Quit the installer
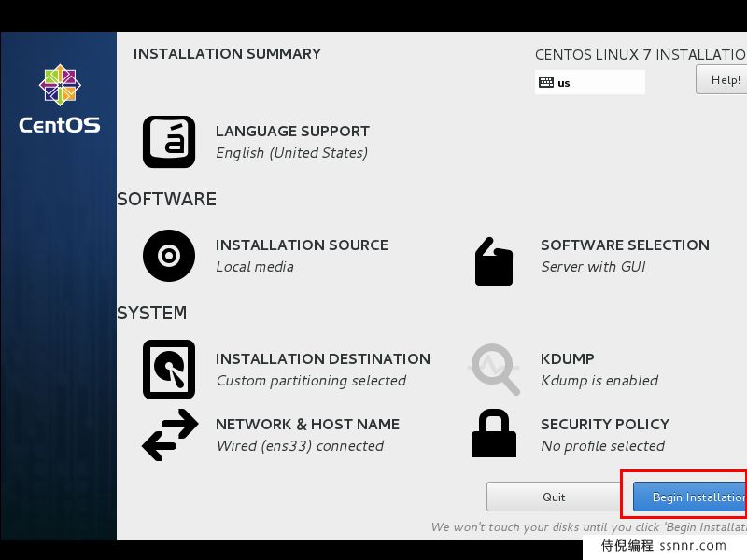This screenshot has width=747, height=560. point(553,497)
